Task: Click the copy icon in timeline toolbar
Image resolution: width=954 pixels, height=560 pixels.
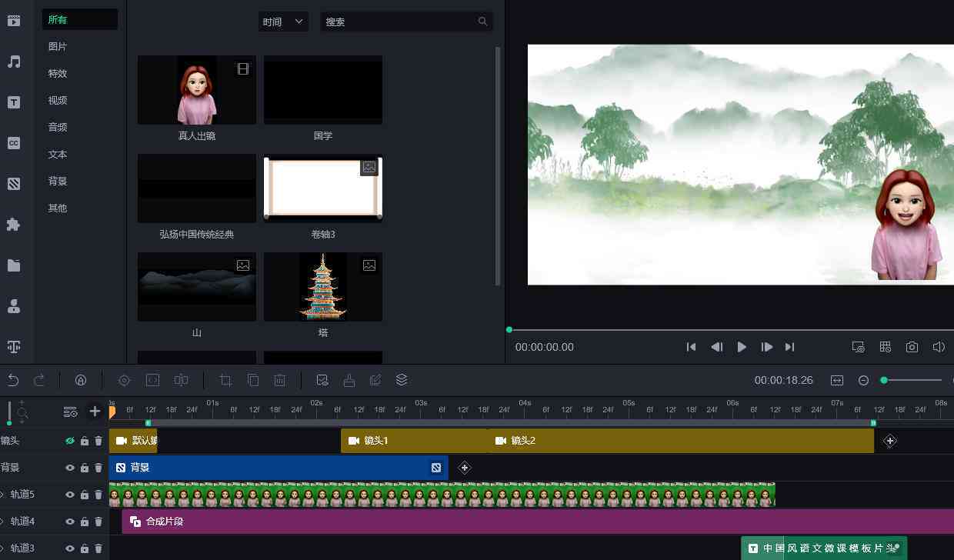Action: coord(253,380)
